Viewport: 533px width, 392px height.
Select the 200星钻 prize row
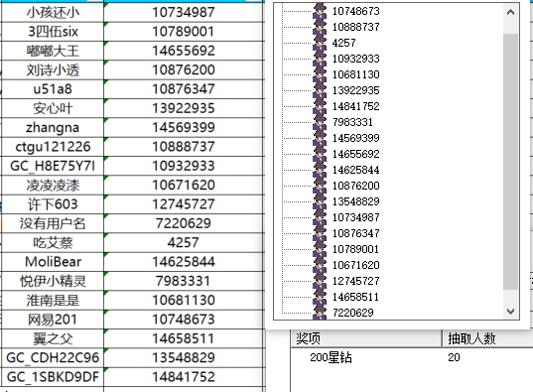[x=412, y=357]
